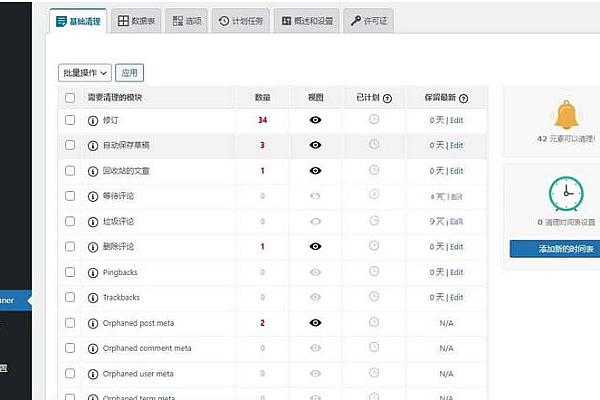Select the highlighted sidebar menu item ending 'ner'
The width and height of the screenshot is (600, 400).
(x=15, y=300)
